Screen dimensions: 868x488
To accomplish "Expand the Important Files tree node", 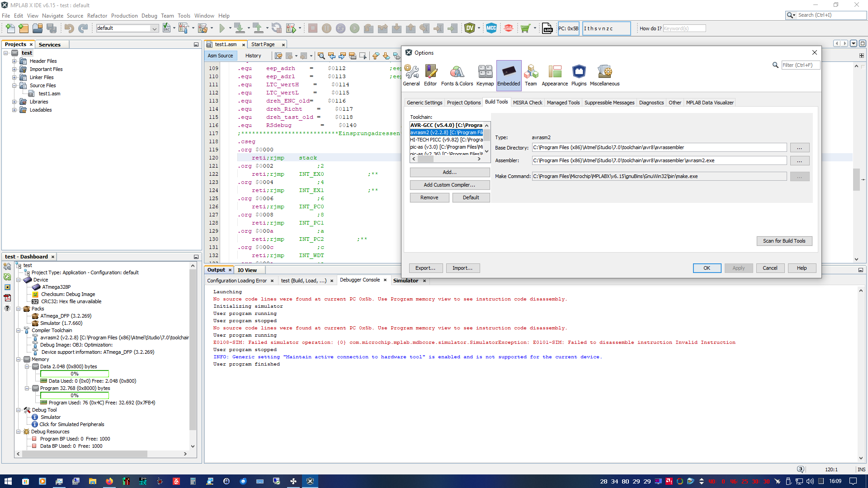I will click(14, 69).
